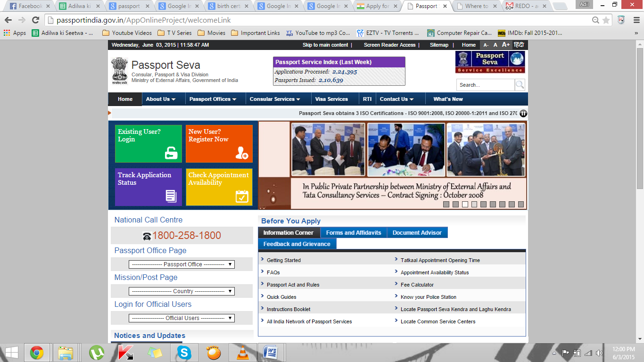
Task: Open File Explorer from taskbar
Action: [x=66, y=353]
